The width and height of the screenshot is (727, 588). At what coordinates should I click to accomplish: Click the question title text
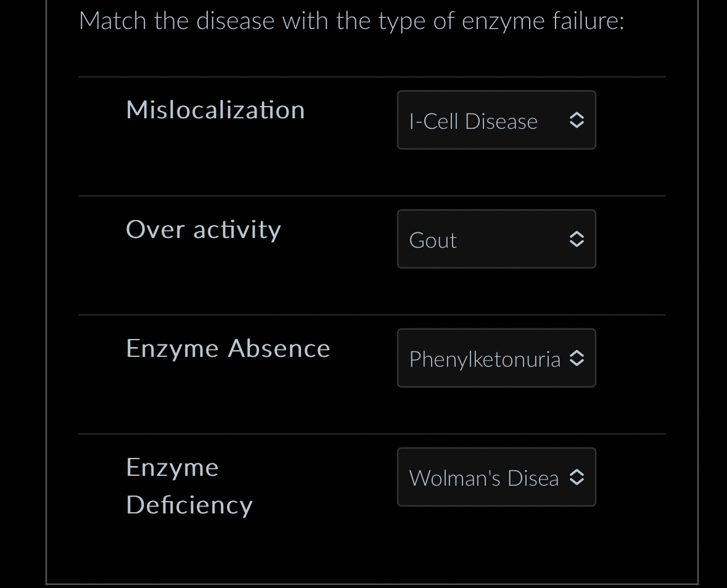(352, 20)
